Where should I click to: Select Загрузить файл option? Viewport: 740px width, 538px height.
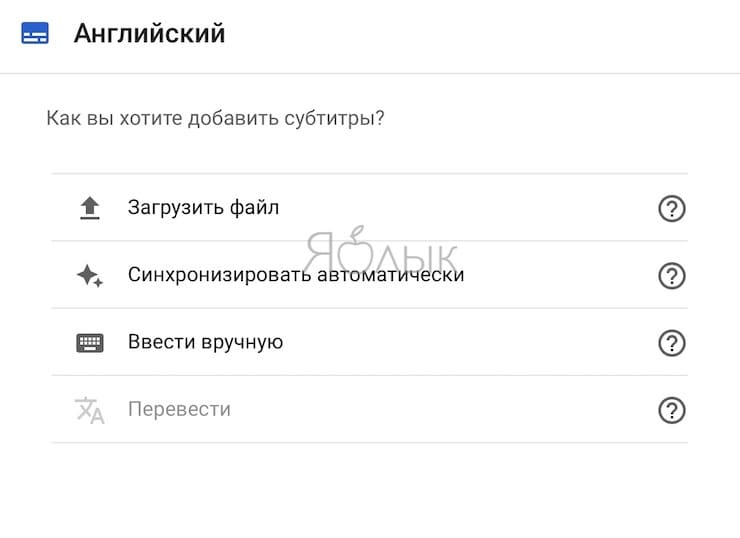(x=370, y=208)
